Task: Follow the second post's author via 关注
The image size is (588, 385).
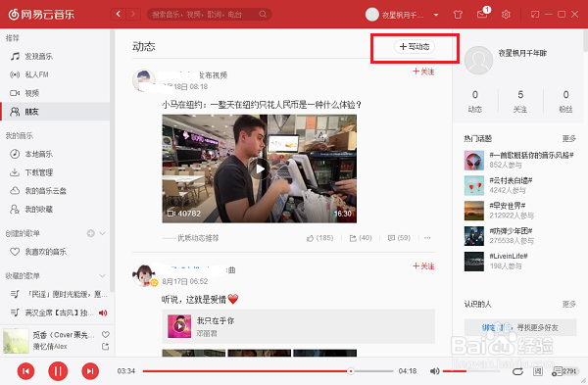Action: tap(423, 266)
